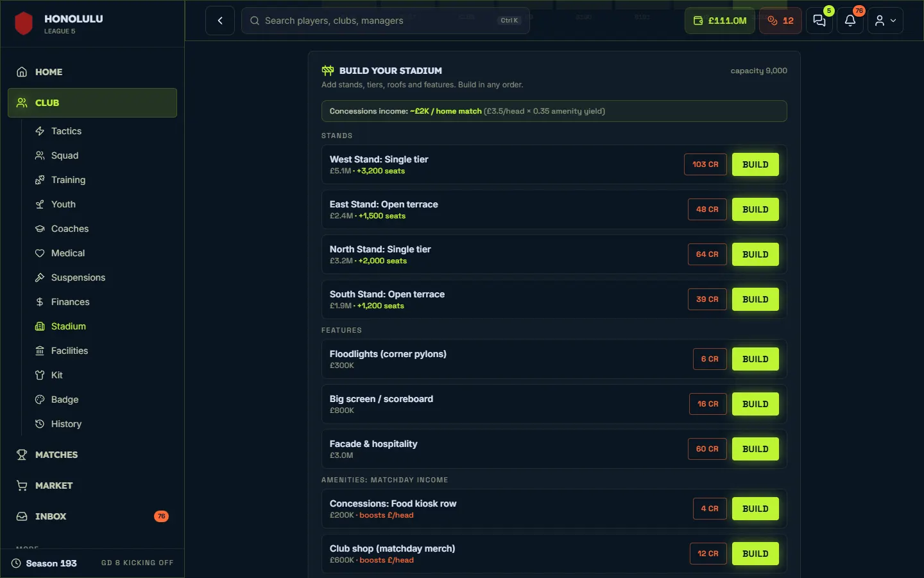Click the Suspensions gavel icon
Viewport: 924px width, 578px height.
click(x=40, y=277)
